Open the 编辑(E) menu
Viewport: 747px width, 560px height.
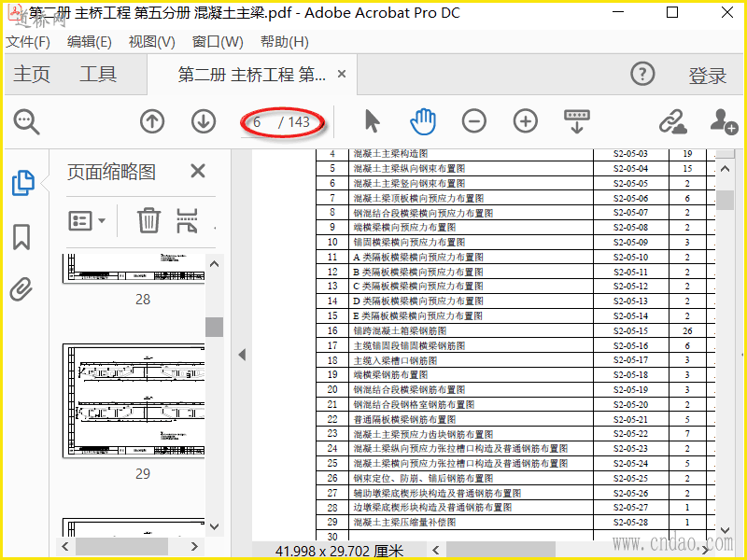pyautogui.click(x=90, y=42)
